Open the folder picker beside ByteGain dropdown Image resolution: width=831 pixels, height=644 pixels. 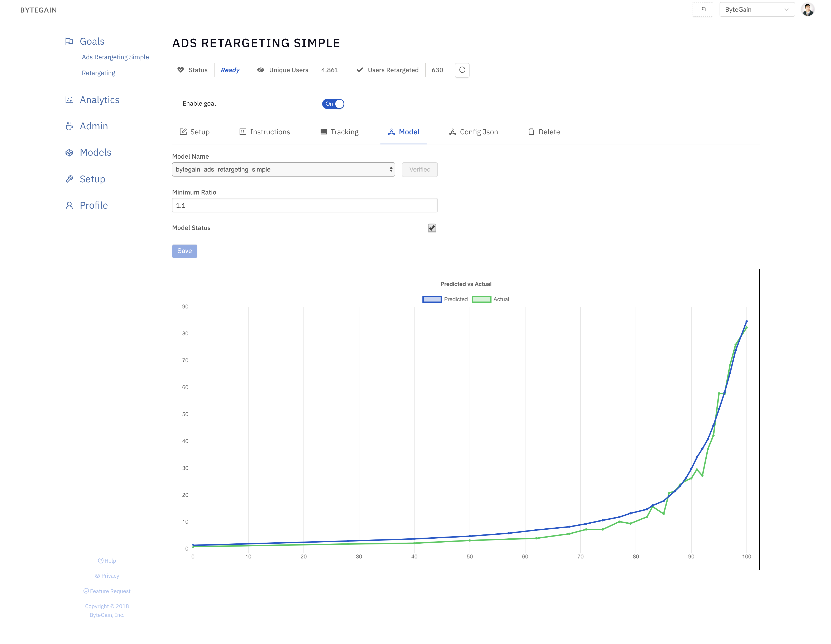[702, 9]
